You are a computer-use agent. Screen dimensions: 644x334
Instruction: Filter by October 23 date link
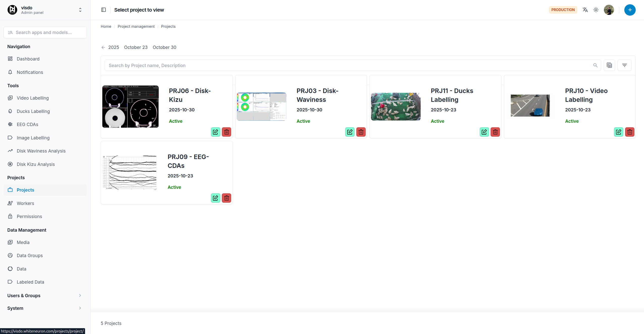click(x=136, y=47)
